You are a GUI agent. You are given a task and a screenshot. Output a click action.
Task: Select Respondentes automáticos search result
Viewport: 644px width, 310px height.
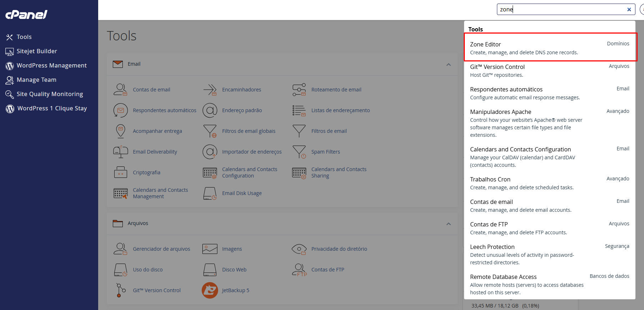pos(550,93)
